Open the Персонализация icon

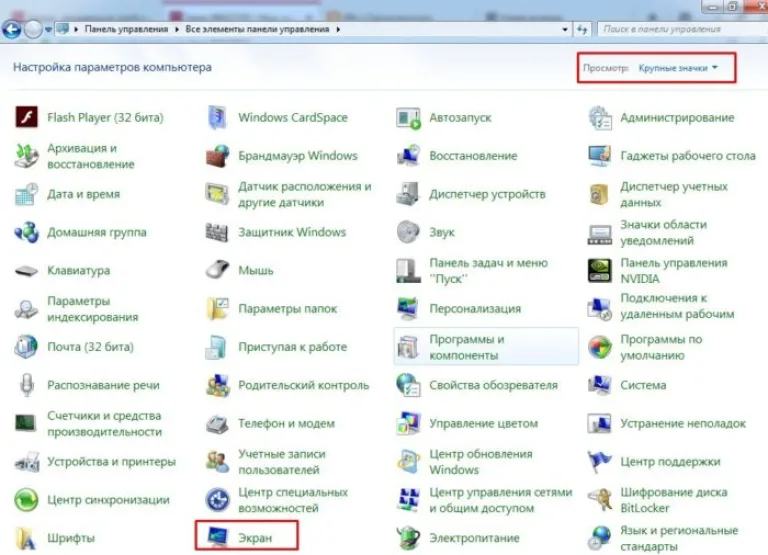[x=408, y=309]
